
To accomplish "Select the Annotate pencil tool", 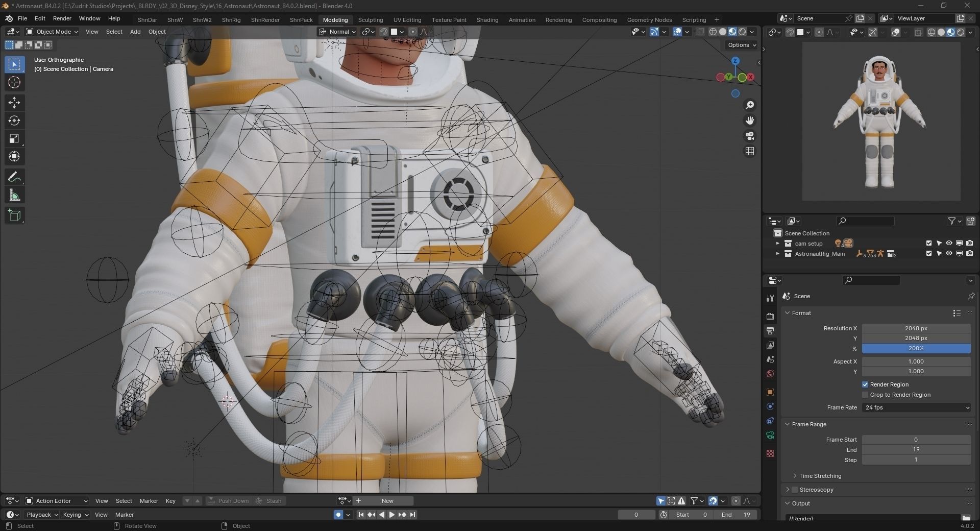I will pyautogui.click(x=14, y=177).
